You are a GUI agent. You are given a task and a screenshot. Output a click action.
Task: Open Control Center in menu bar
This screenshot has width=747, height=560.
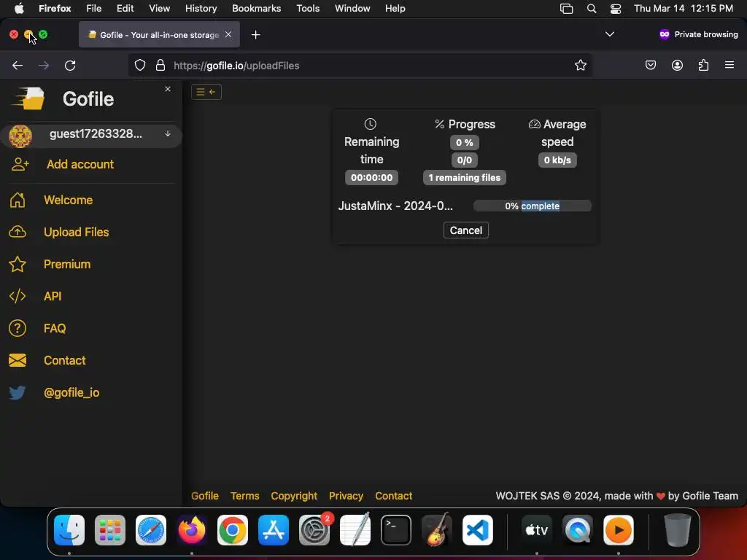pyautogui.click(x=616, y=9)
